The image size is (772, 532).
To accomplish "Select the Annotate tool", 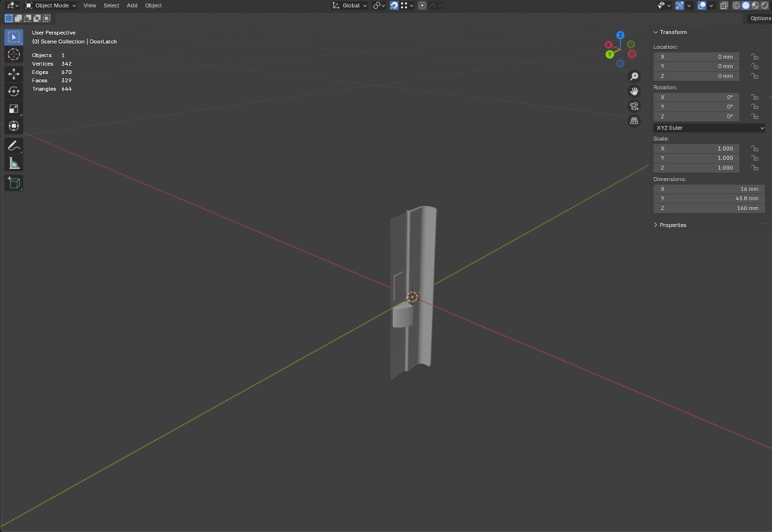I will (14, 145).
